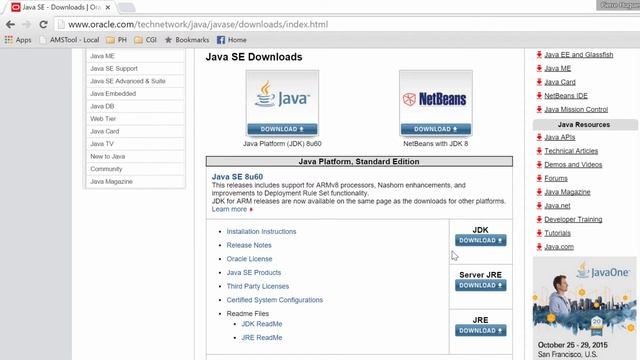This screenshot has width=640, height=360.
Task: Open the PH bookmarks folder
Action: pos(117,40)
